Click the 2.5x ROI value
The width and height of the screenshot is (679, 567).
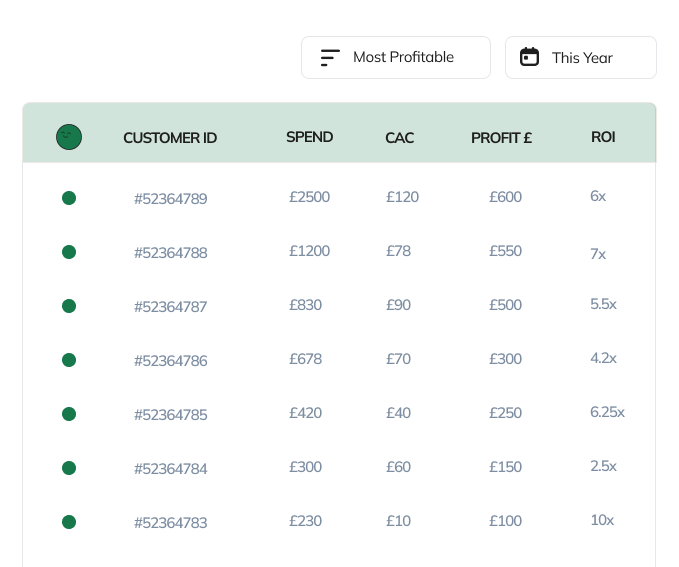click(603, 466)
